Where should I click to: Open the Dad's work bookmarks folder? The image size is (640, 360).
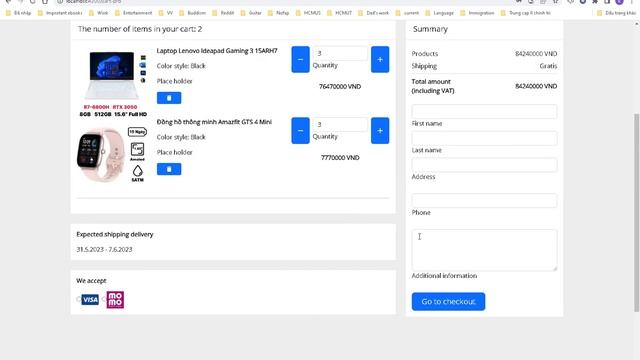coord(373,13)
